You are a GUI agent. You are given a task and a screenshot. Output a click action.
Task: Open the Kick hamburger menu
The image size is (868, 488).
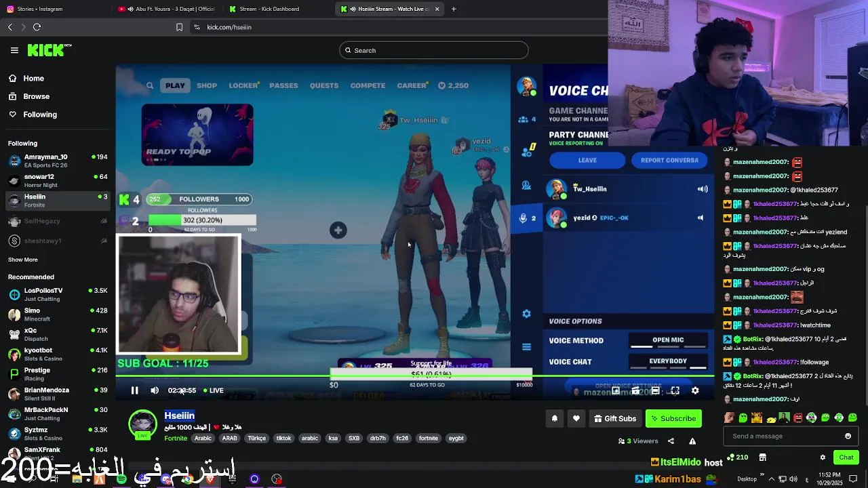click(14, 50)
